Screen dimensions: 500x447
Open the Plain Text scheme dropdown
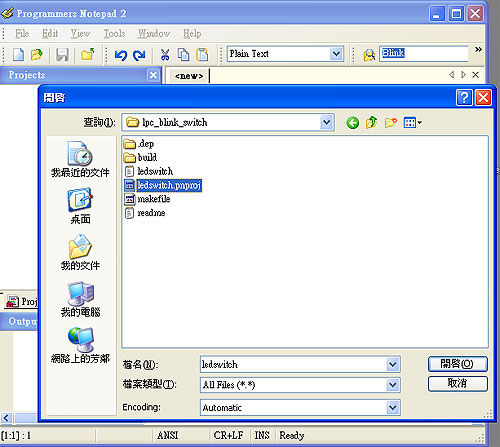336,54
